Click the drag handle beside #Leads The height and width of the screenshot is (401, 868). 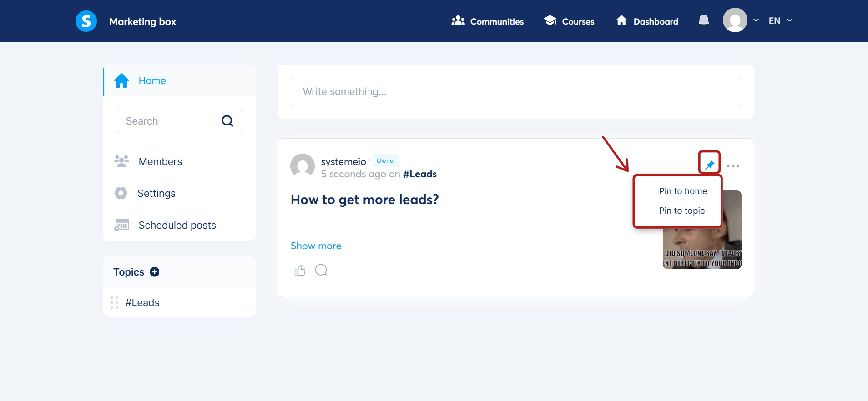click(x=114, y=302)
